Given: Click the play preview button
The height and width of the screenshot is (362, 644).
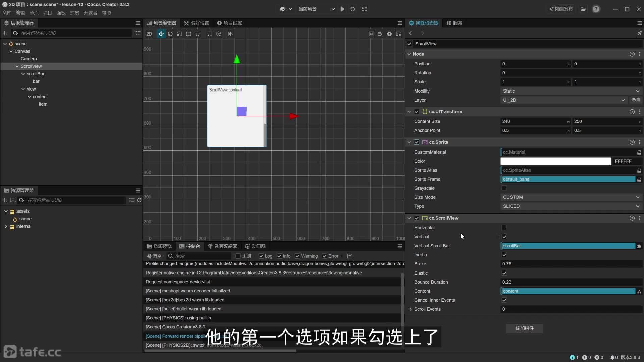Looking at the screenshot, I should pyautogui.click(x=342, y=9).
